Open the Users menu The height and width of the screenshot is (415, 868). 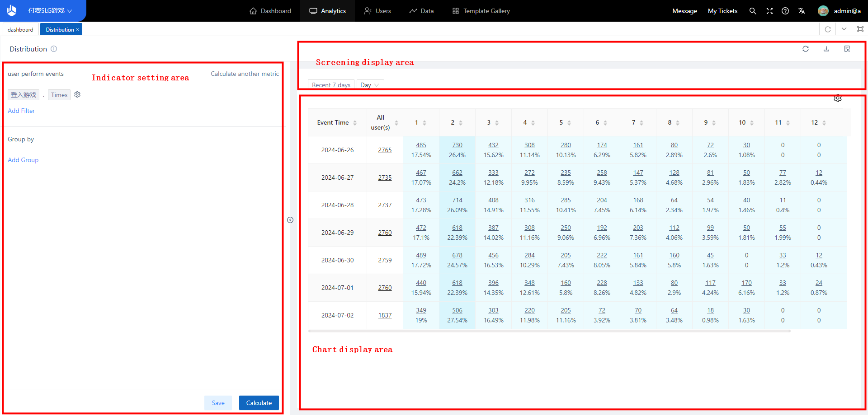point(377,11)
